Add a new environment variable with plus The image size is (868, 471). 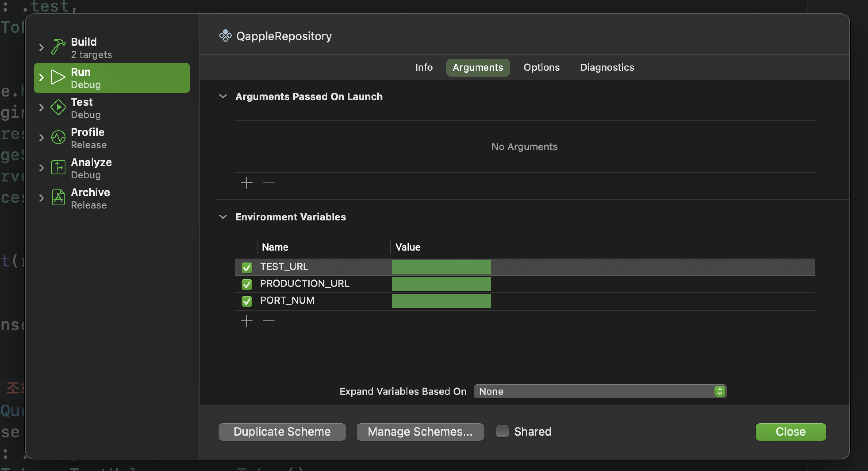tap(246, 321)
